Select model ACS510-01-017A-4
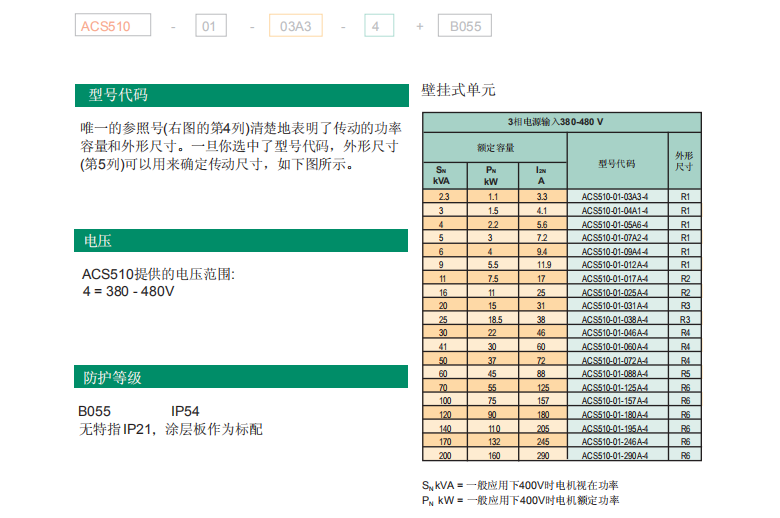 (x=615, y=279)
